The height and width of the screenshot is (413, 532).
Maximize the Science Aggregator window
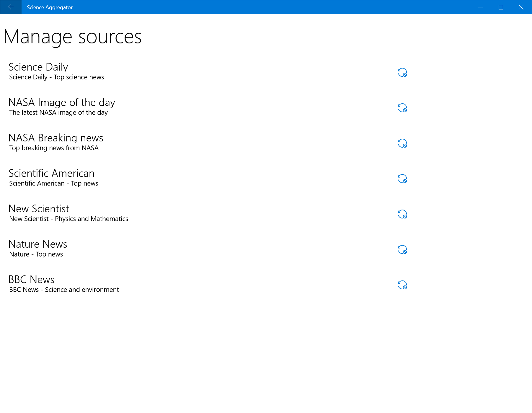501,7
